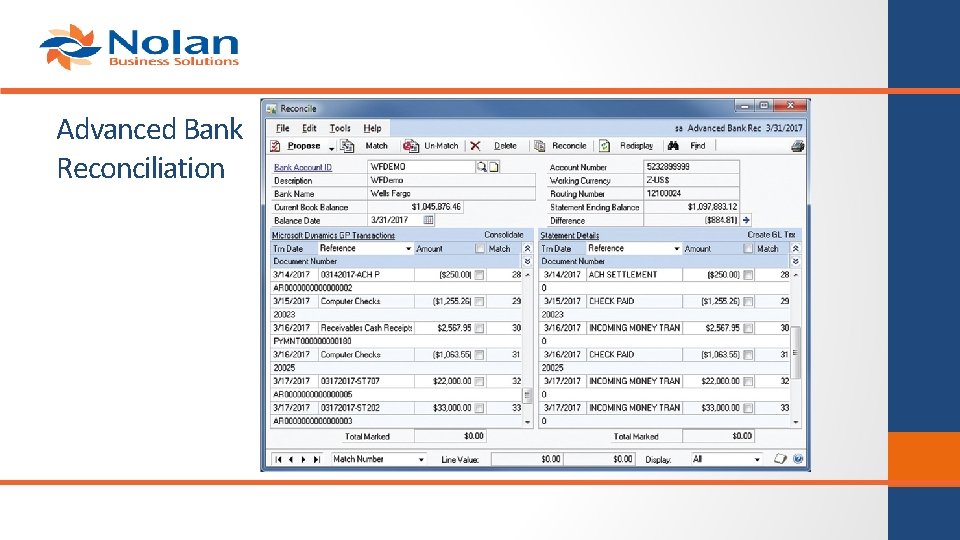Screen dimensions: 960x540
Task: Click the Un-Match button label
Action: point(441,146)
